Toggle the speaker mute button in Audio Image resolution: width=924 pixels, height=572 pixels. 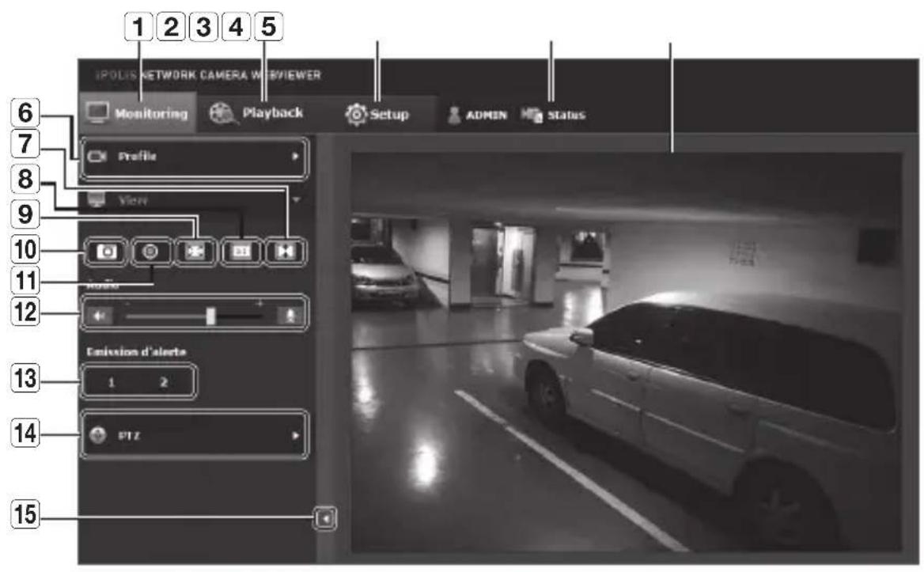(98, 316)
